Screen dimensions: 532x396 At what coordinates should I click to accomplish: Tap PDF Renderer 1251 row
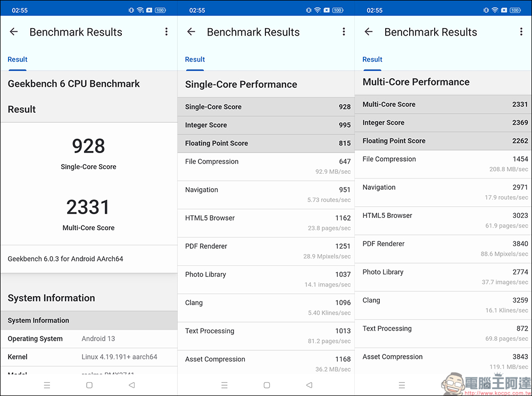(266, 251)
